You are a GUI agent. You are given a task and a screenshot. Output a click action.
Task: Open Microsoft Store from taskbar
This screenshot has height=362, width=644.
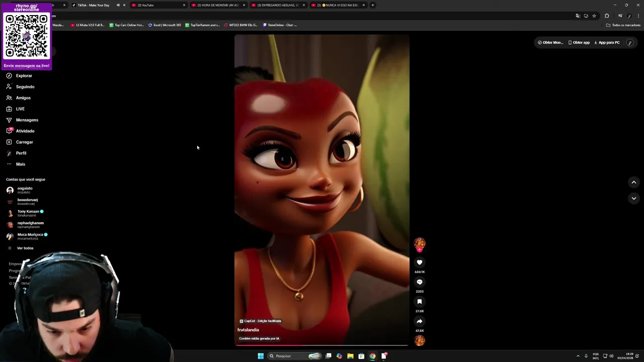tap(361, 356)
